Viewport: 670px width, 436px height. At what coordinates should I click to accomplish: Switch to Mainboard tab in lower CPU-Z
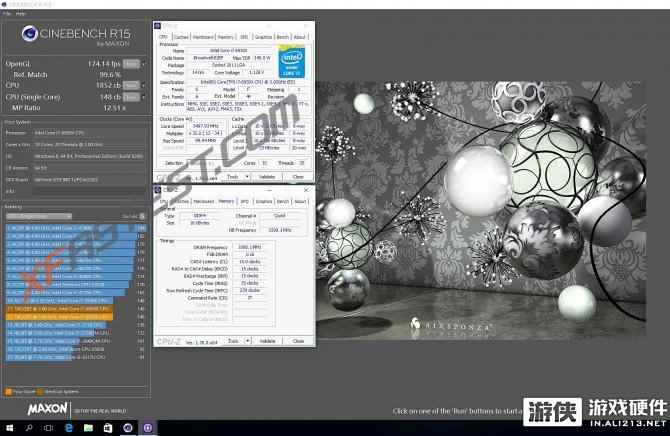(203, 201)
